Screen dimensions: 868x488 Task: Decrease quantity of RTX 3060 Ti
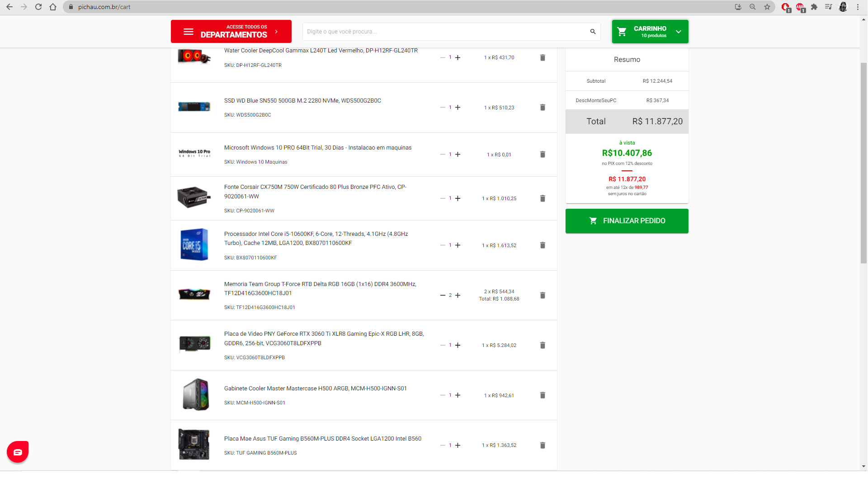pos(443,345)
